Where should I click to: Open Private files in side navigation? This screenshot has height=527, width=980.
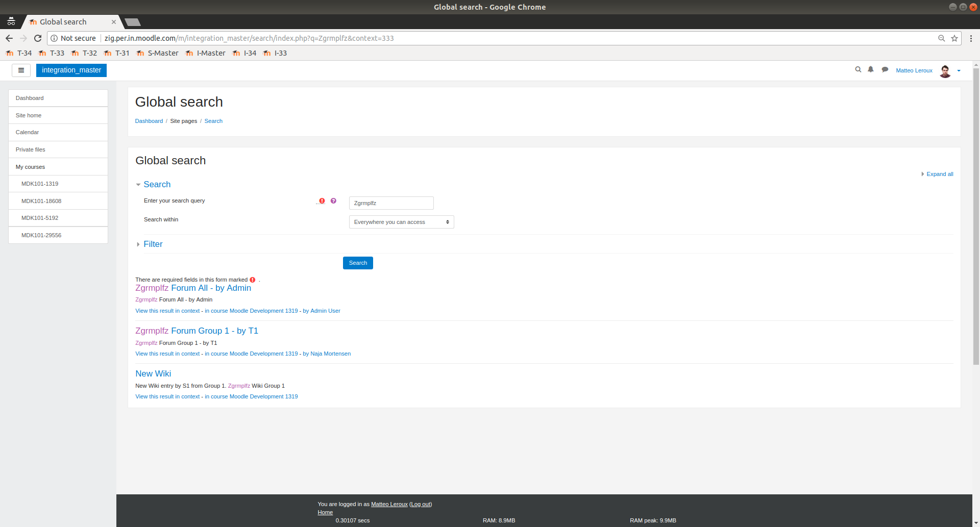coord(58,149)
